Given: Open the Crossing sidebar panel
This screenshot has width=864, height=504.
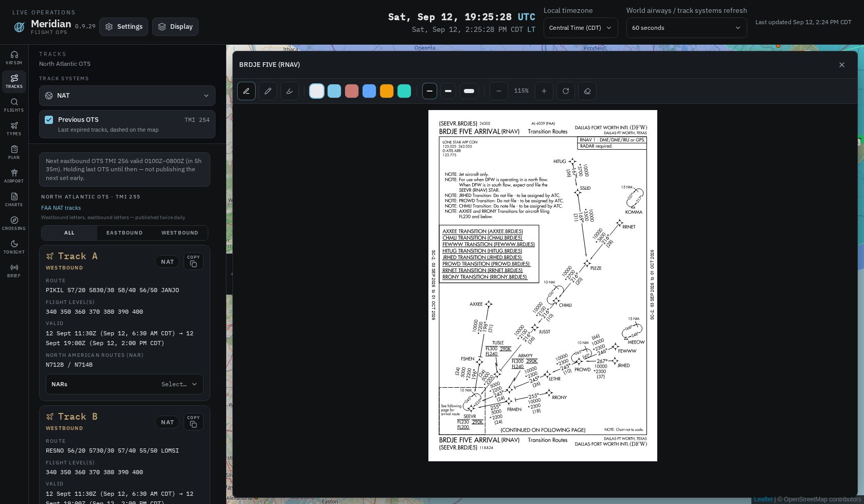Looking at the screenshot, I should (x=14, y=224).
